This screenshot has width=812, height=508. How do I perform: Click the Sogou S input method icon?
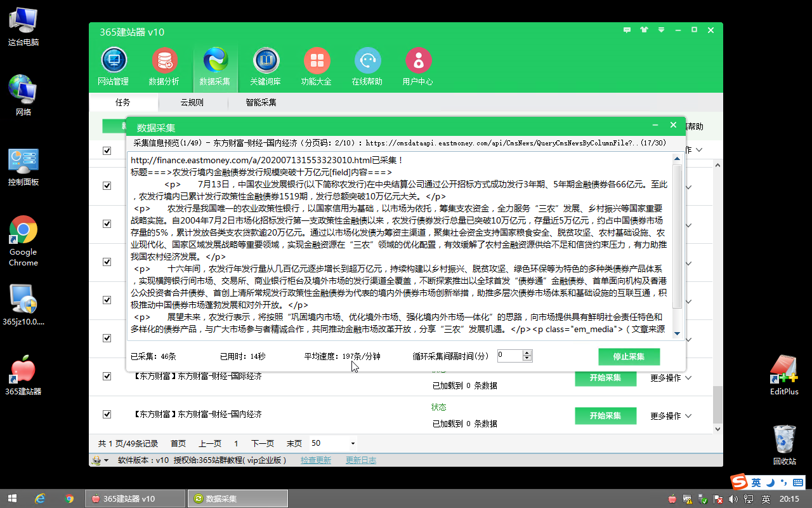[x=738, y=482]
